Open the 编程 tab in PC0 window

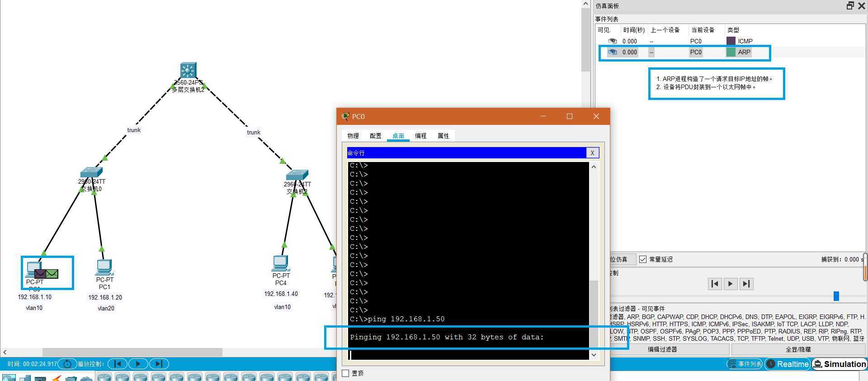click(x=421, y=136)
